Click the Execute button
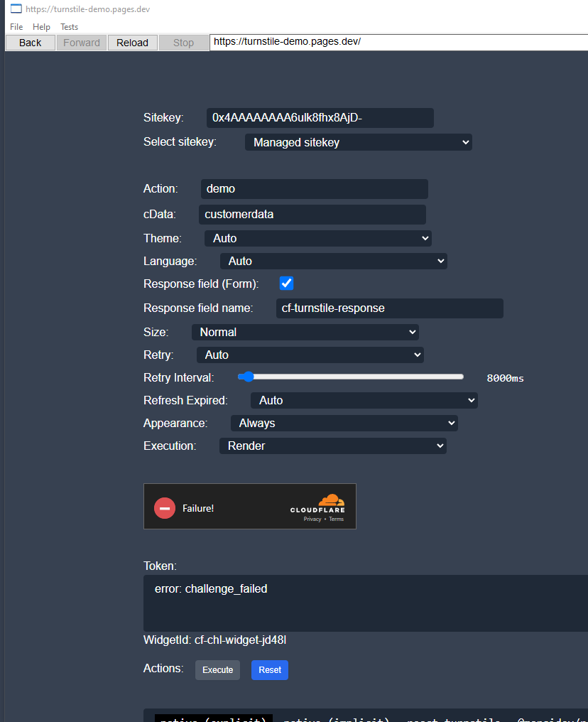 tap(217, 669)
